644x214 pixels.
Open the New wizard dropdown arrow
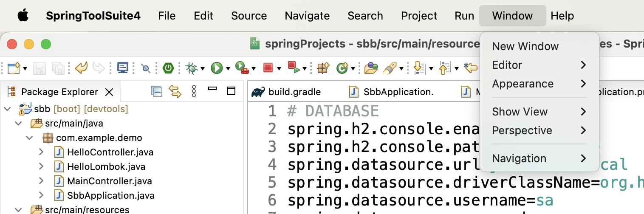click(x=25, y=69)
